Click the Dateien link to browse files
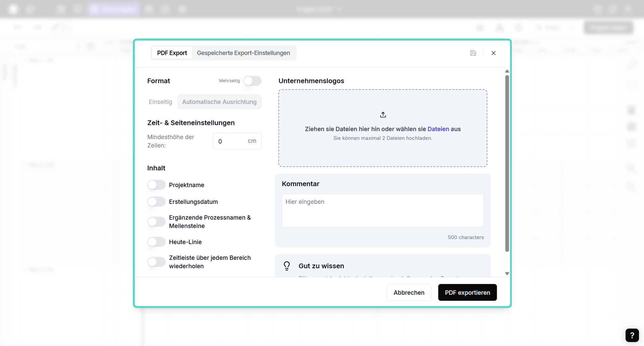This screenshot has height=346, width=644. pos(438,129)
